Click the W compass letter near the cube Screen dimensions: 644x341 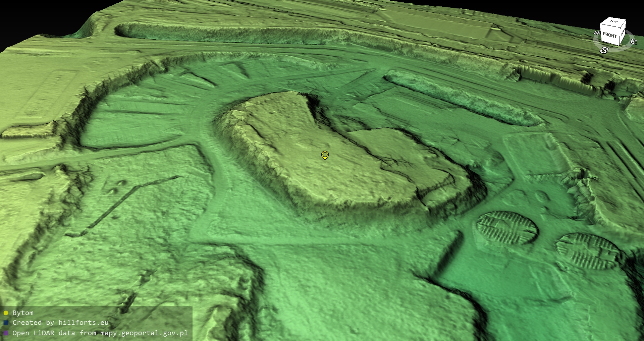pos(597,33)
